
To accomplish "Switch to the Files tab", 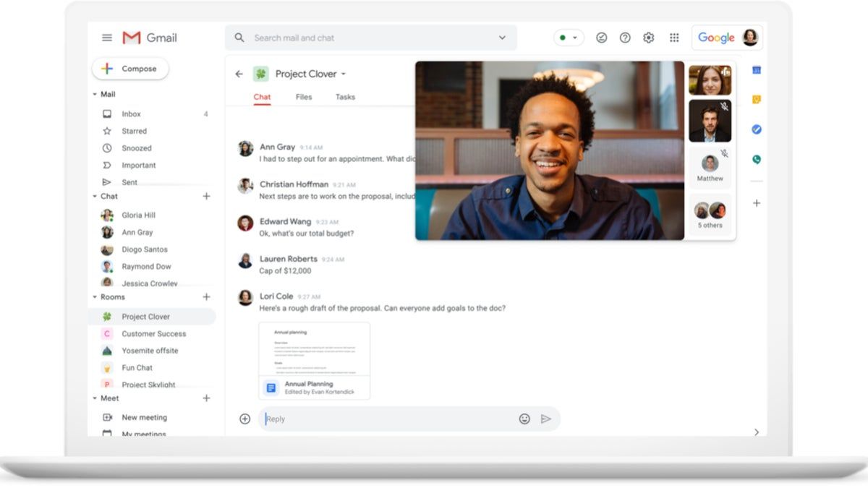I will tap(303, 96).
